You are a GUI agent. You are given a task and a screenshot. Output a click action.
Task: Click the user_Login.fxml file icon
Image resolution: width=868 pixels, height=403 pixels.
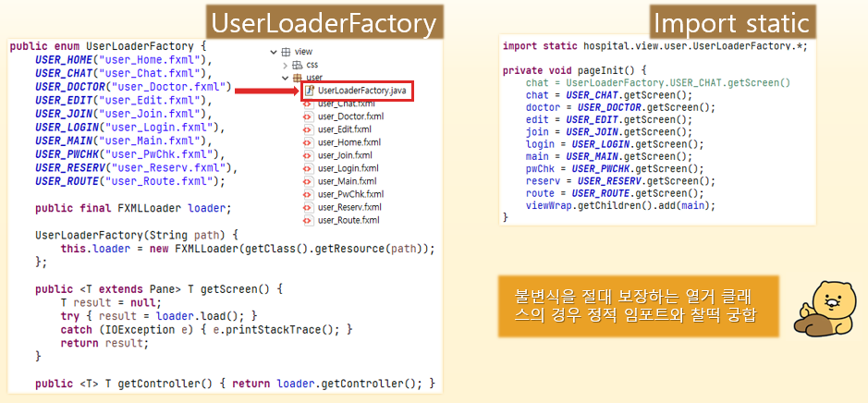(x=307, y=168)
